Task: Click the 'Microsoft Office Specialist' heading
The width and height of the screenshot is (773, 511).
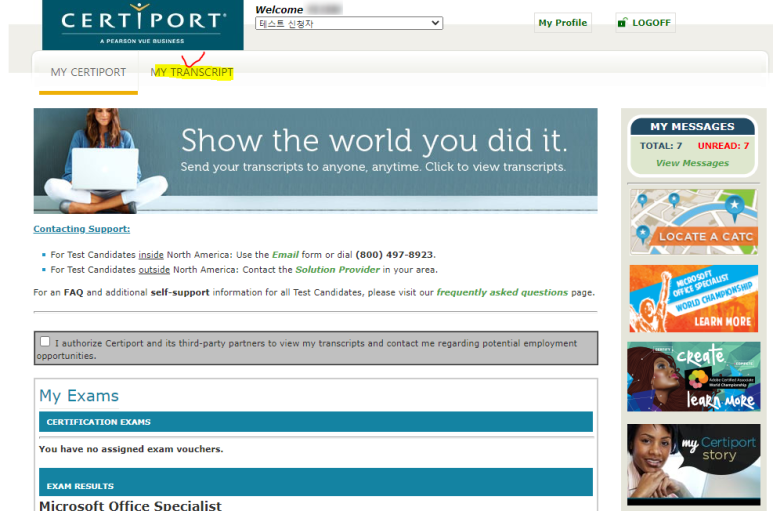Action: [x=131, y=506]
